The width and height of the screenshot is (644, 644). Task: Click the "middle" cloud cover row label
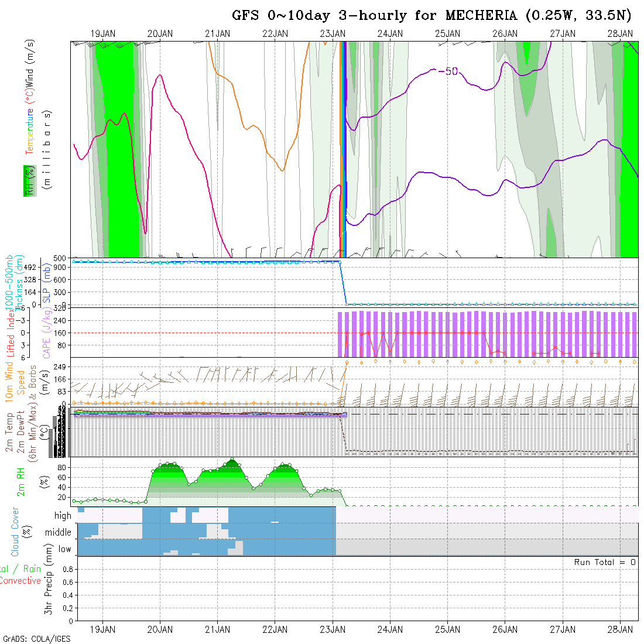tap(59, 532)
